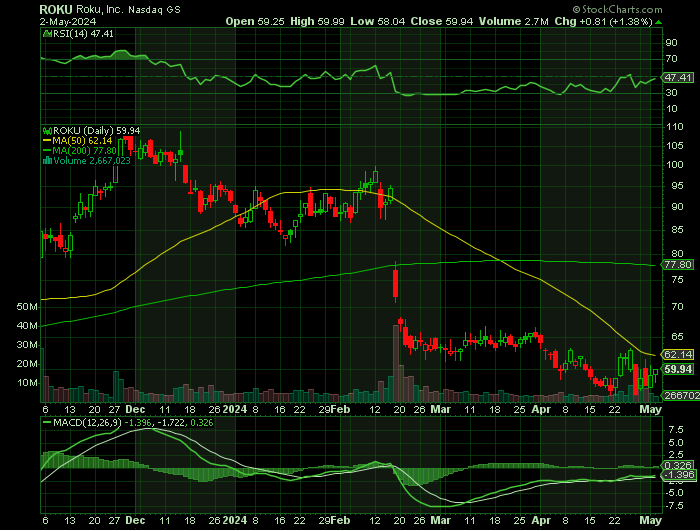Click the RSI line icon in the RSI legend

click(x=47, y=34)
